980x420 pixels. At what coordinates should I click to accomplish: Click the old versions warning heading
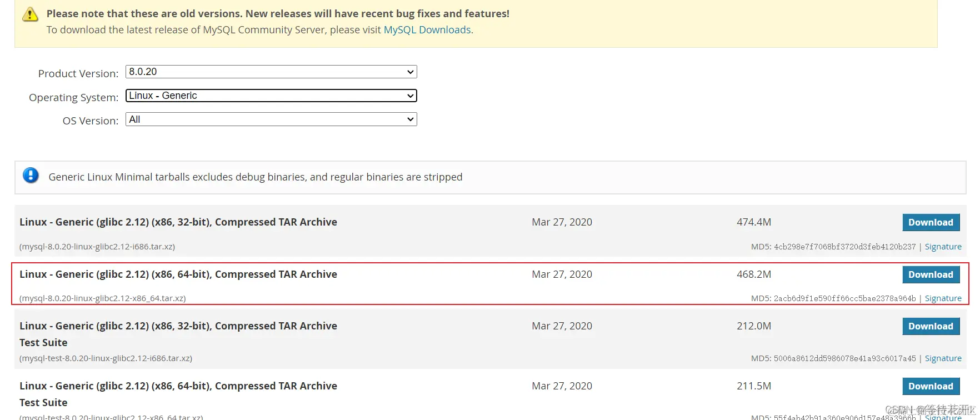(x=278, y=13)
